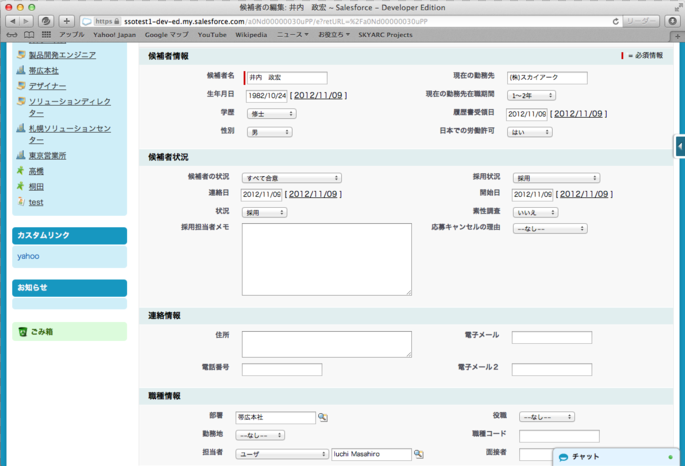Click the 担当者 lookup magnifier icon
685x466 pixels.
(419, 454)
